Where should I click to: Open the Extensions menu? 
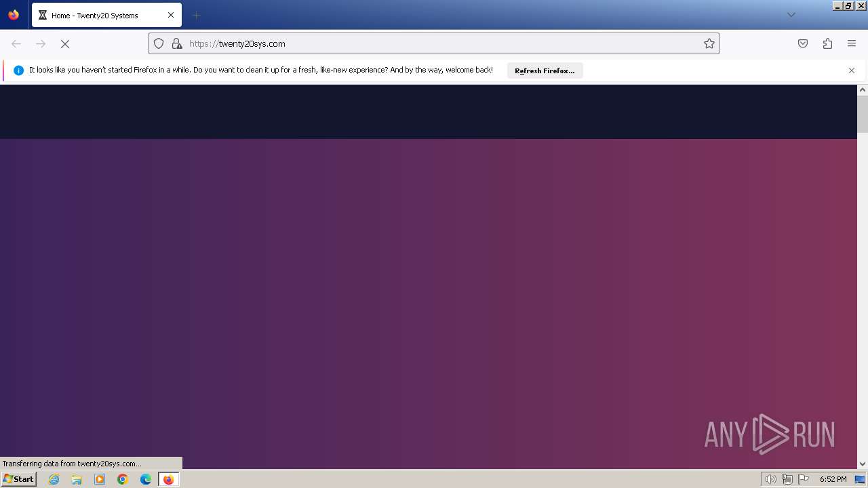[x=827, y=43]
